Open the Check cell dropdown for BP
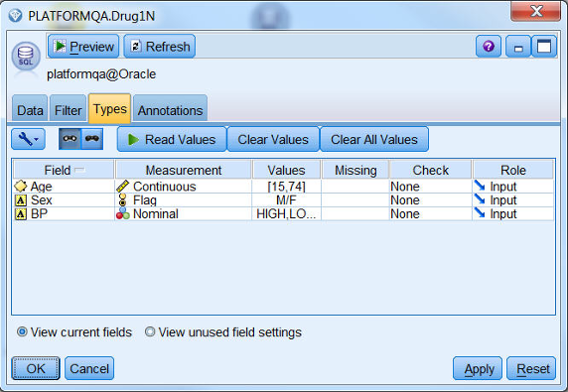 click(430, 214)
